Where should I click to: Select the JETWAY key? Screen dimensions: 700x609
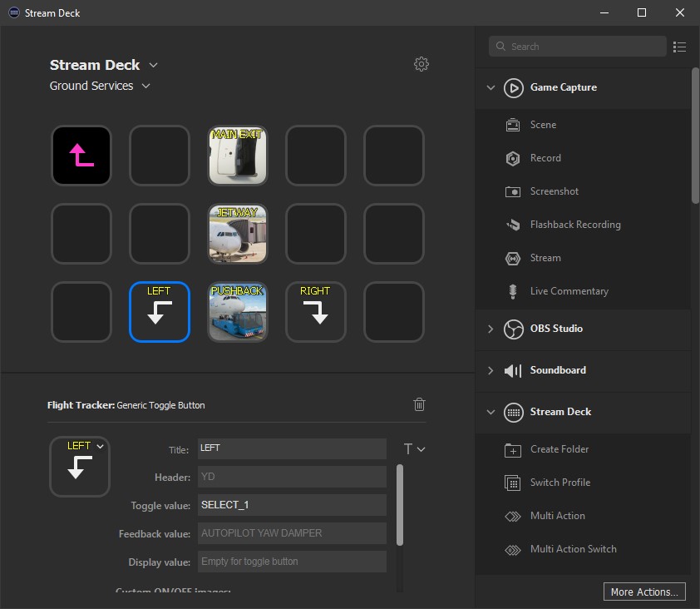[237, 234]
